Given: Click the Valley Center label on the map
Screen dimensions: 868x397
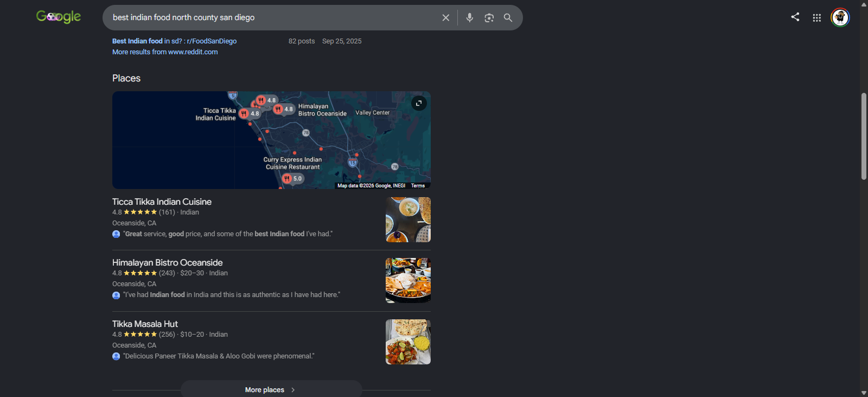Looking at the screenshot, I should pos(373,113).
